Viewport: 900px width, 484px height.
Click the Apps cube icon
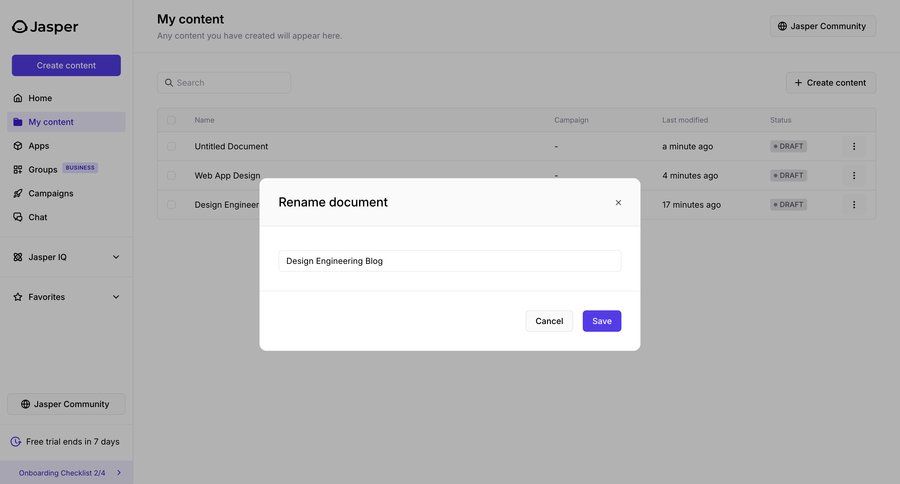(18, 146)
